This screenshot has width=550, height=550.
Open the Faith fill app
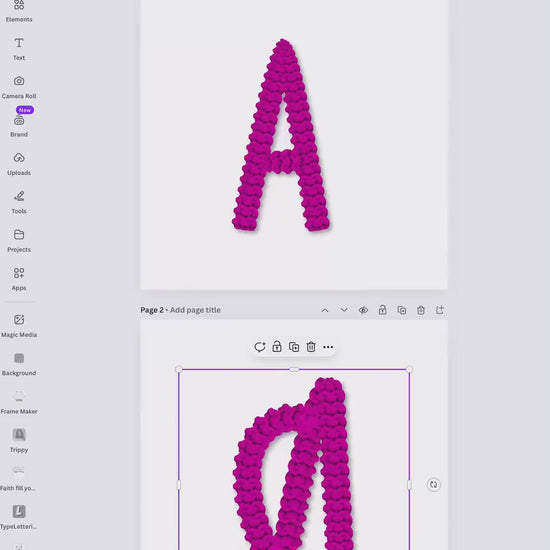(18, 479)
